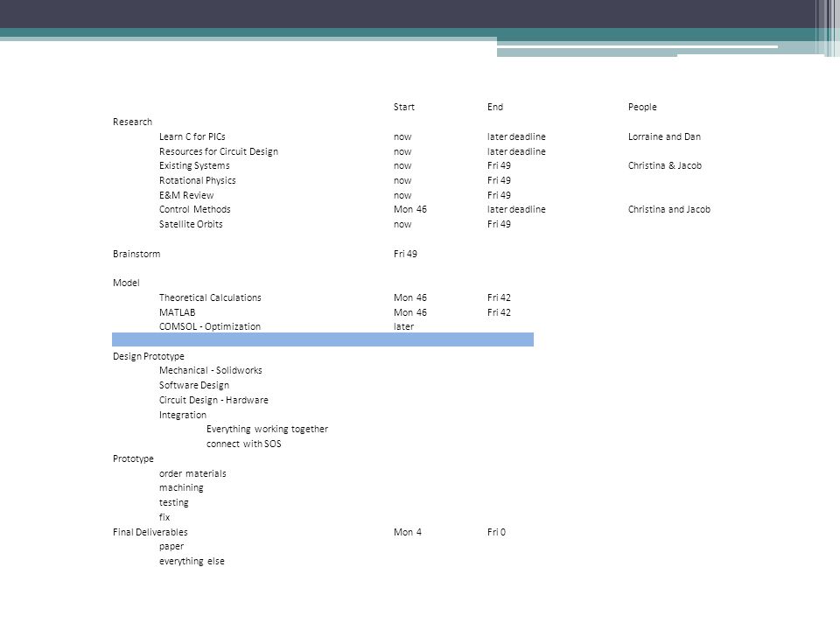The height and width of the screenshot is (630, 840).
Task: Select the 'paper' deliverable
Action: (171, 546)
